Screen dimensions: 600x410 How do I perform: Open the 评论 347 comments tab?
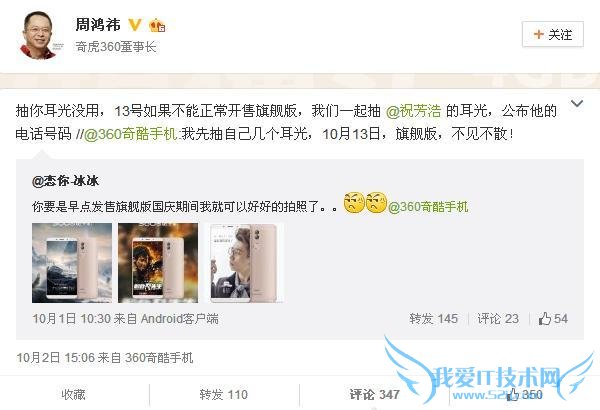[374, 394]
